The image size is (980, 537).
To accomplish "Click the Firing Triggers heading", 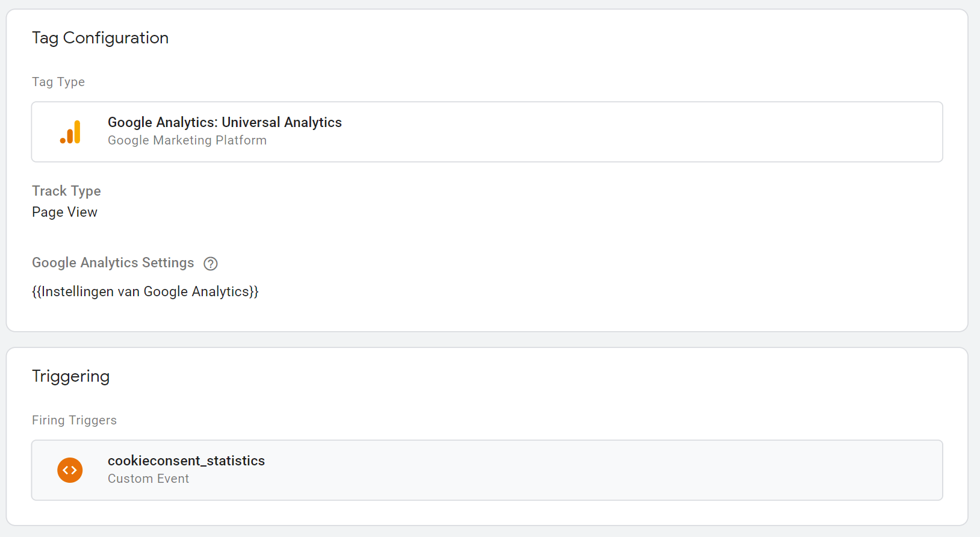I will [74, 420].
